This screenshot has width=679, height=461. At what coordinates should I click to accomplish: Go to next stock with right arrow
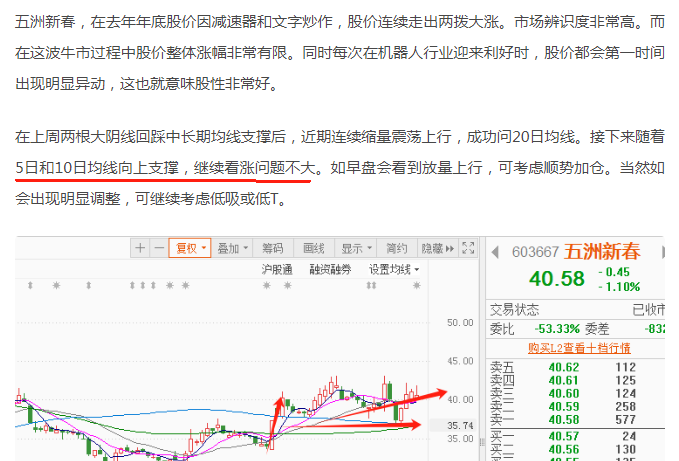663,252
